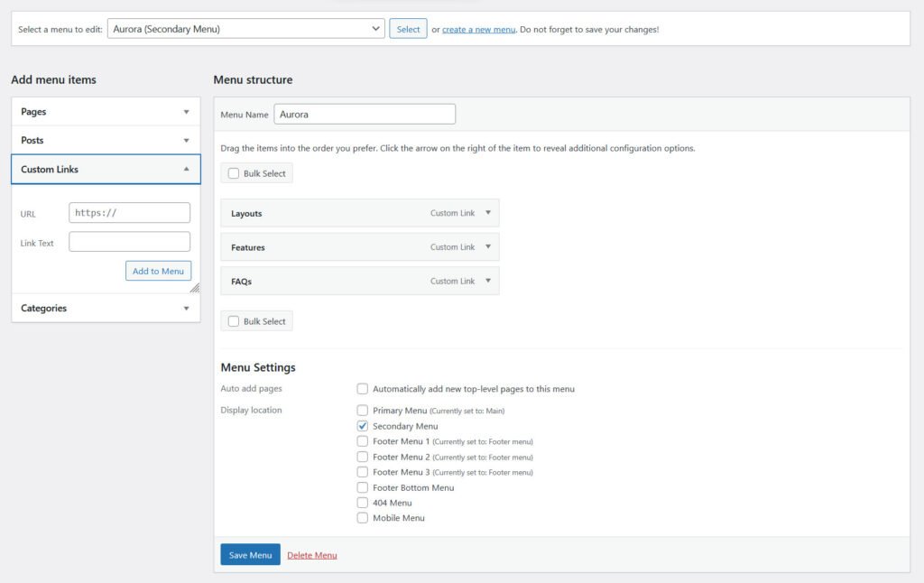Screen dimensions: 924x583
Task: Enable automatically add new top-level pages
Action: pyautogui.click(x=362, y=388)
